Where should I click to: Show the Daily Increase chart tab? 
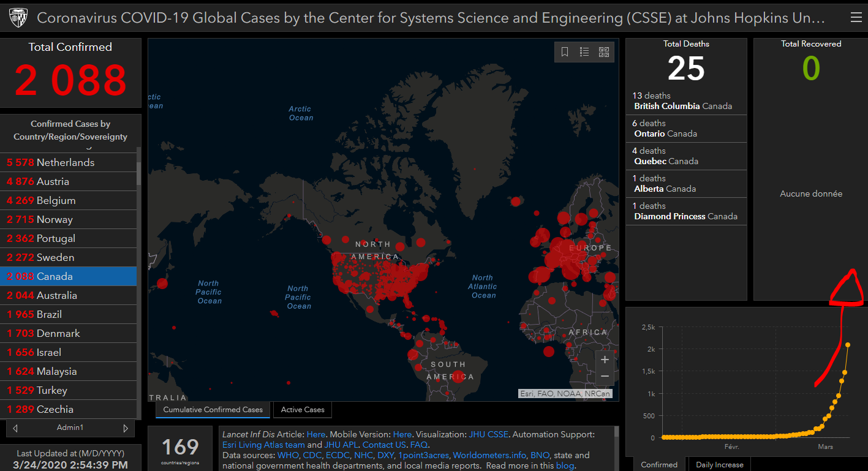pos(719,464)
